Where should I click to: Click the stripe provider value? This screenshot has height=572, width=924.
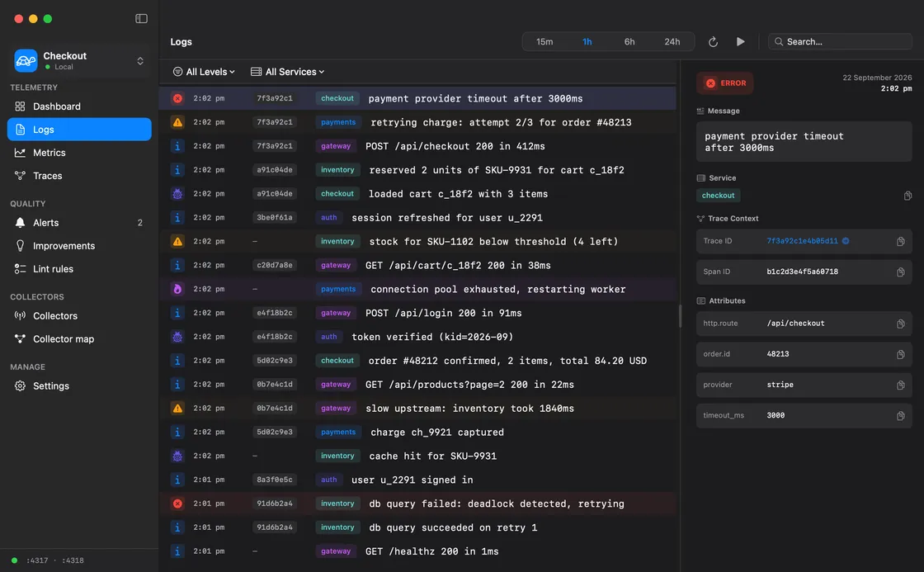point(780,385)
